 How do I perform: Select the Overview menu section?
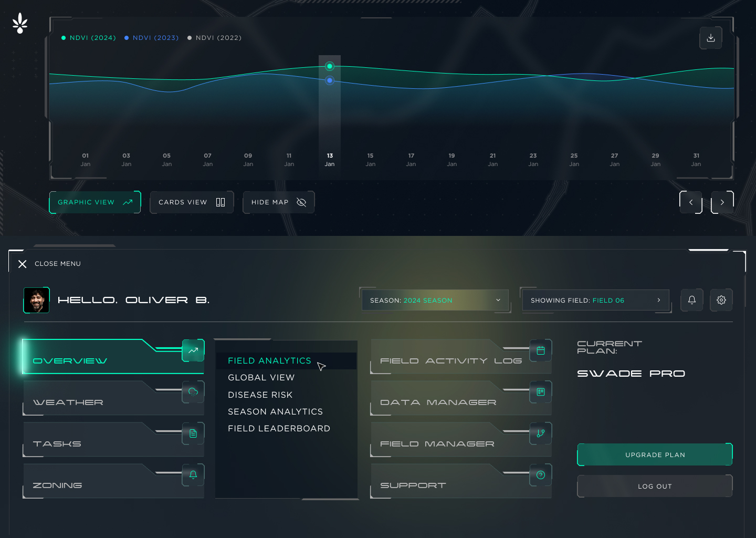[113, 356]
